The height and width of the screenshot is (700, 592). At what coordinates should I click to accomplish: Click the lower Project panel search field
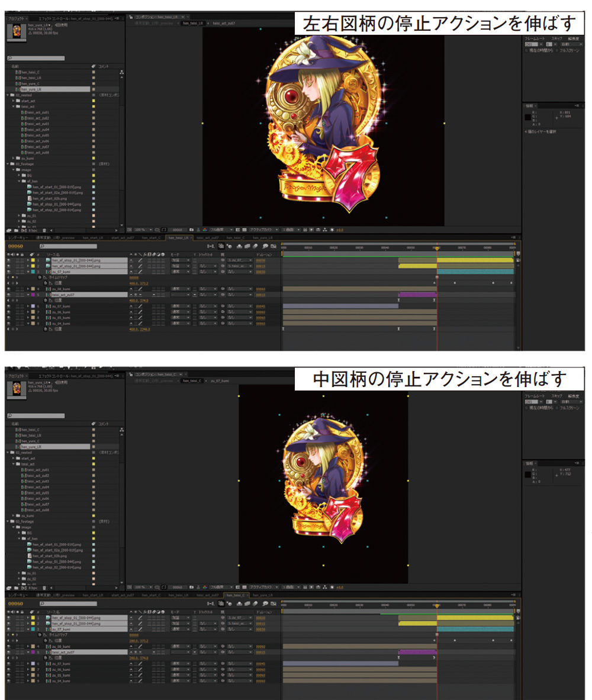click(36, 415)
